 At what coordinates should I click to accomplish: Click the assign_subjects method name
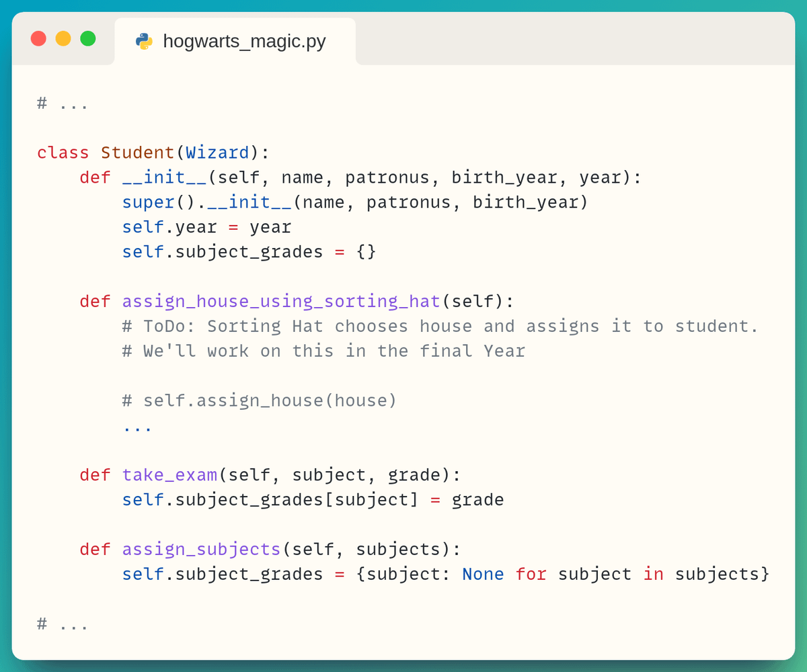(x=201, y=549)
